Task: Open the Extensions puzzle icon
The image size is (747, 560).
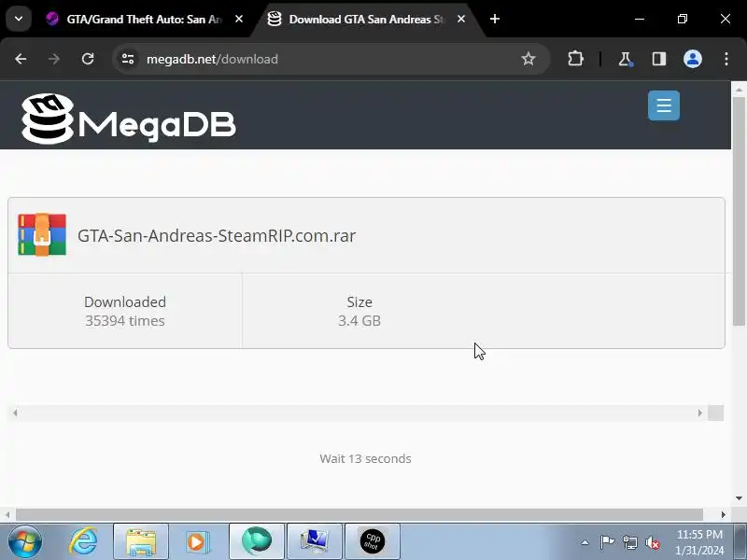Action: tap(575, 59)
